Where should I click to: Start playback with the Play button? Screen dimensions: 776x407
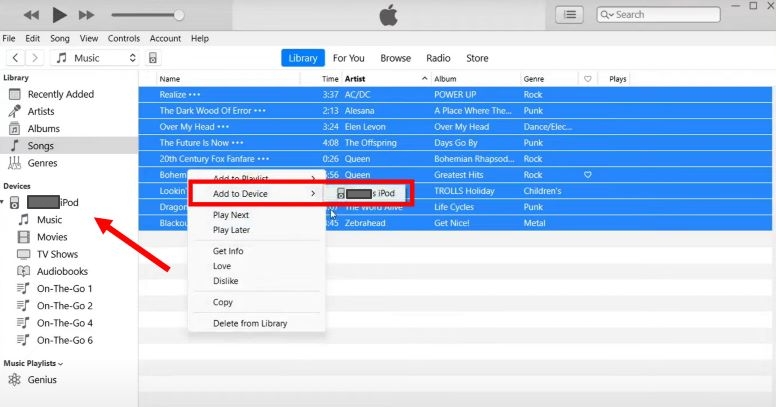click(x=59, y=15)
